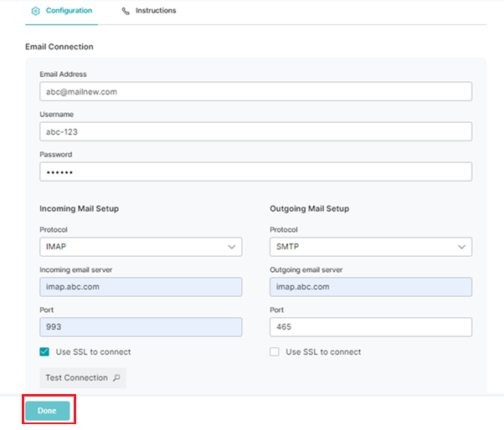Viewport: 504px width, 430px height.
Task: Click the Incoming email server field
Action: pos(141,287)
